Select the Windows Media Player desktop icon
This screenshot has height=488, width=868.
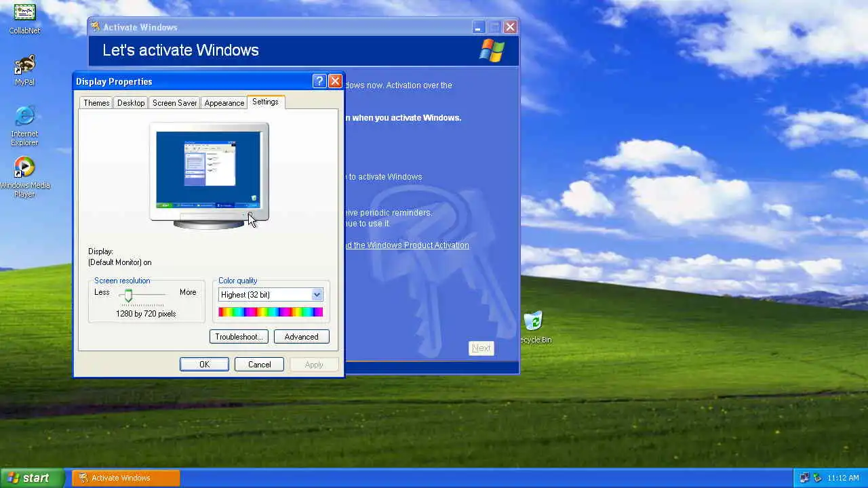point(24,177)
